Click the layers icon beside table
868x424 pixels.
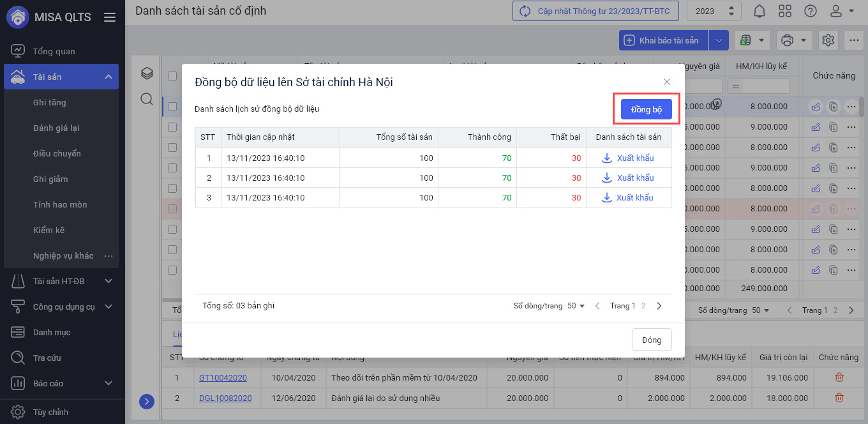coord(147,73)
